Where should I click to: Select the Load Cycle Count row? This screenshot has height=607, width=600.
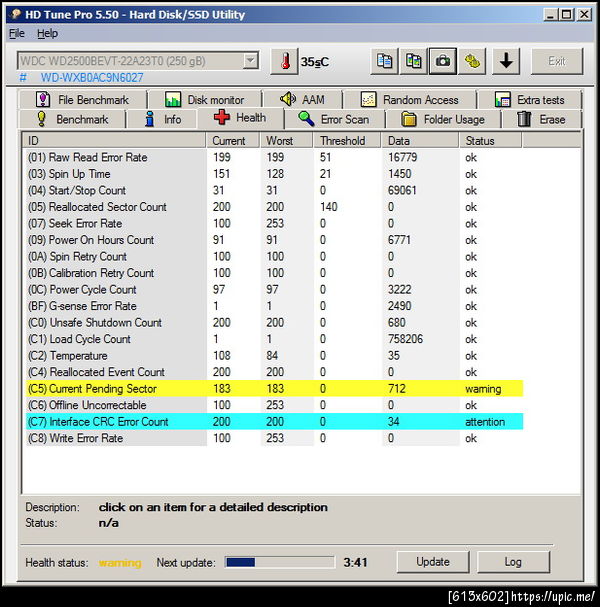pos(274,339)
